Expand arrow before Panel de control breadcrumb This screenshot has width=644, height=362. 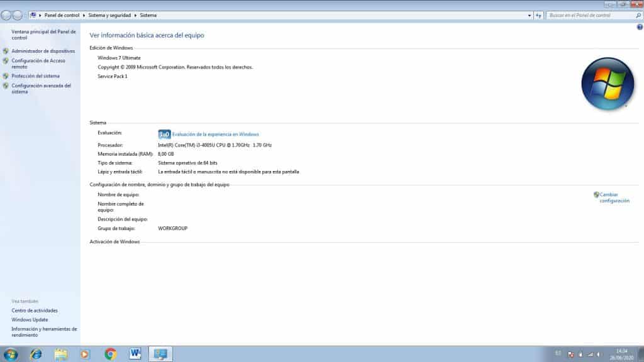click(40, 15)
